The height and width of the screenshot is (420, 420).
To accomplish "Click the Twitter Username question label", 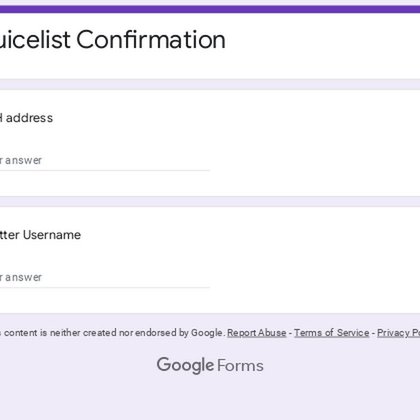I will (40, 235).
